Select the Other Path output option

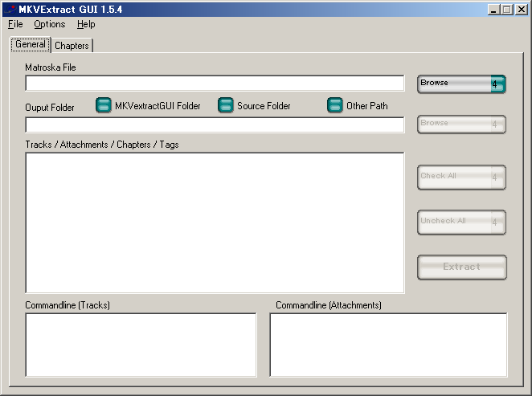pos(335,106)
